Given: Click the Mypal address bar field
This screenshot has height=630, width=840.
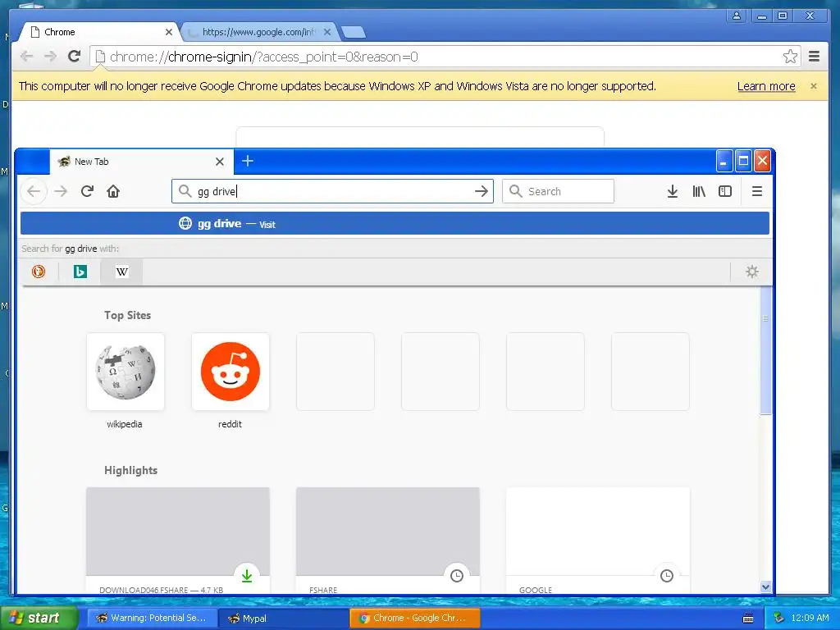Looking at the screenshot, I should pos(332,191).
